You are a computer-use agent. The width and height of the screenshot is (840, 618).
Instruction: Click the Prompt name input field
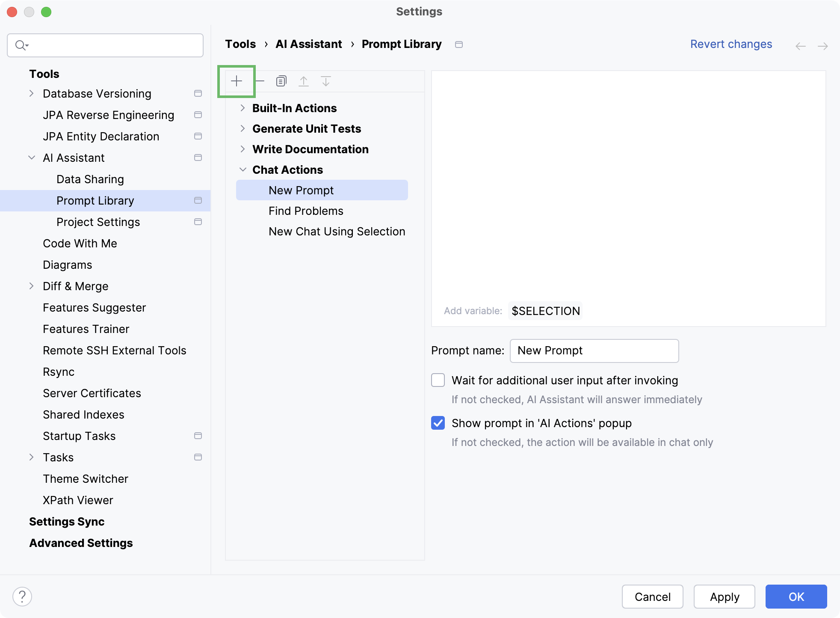(x=594, y=351)
